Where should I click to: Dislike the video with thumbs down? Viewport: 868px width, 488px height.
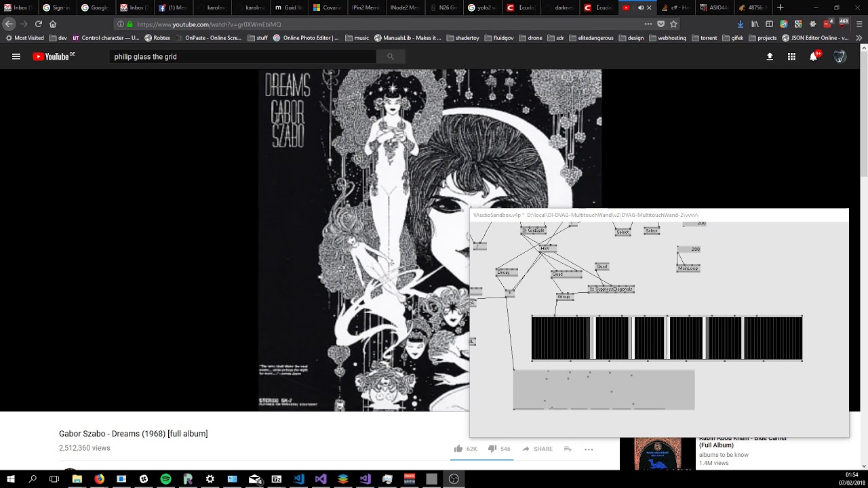click(492, 449)
